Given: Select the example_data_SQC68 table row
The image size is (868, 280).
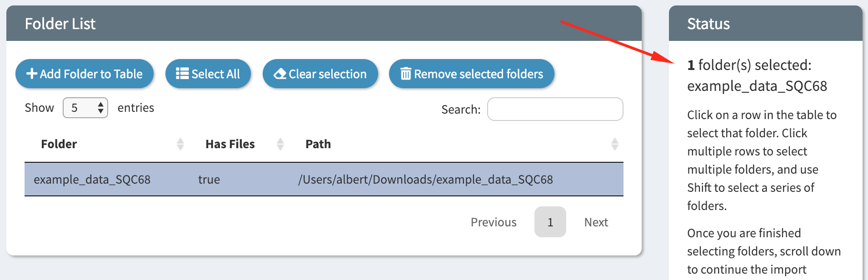Looking at the screenshot, I should pyautogui.click(x=324, y=180).
